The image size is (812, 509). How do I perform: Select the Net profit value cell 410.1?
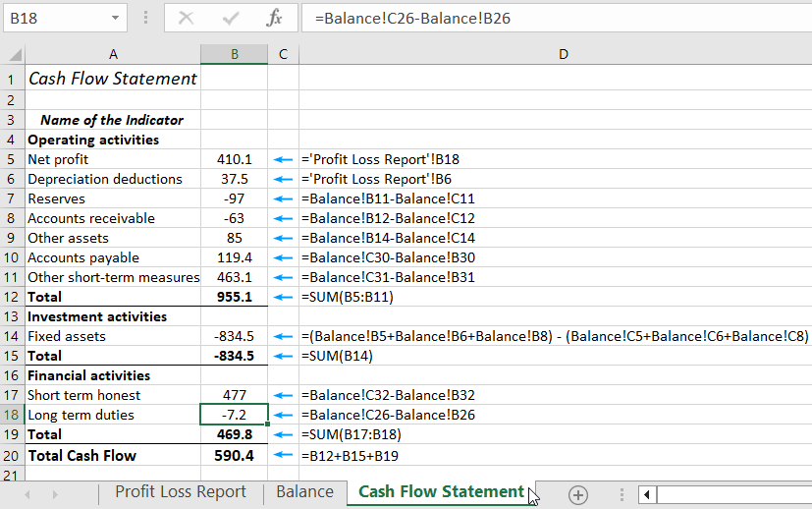point(234,159)
